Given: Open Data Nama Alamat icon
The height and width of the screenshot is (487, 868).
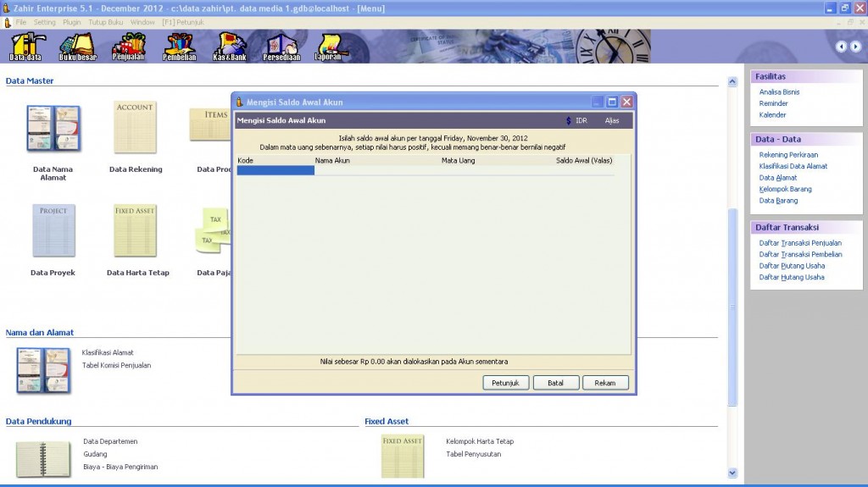Looking at the screenshot, I should coord(53,130).
